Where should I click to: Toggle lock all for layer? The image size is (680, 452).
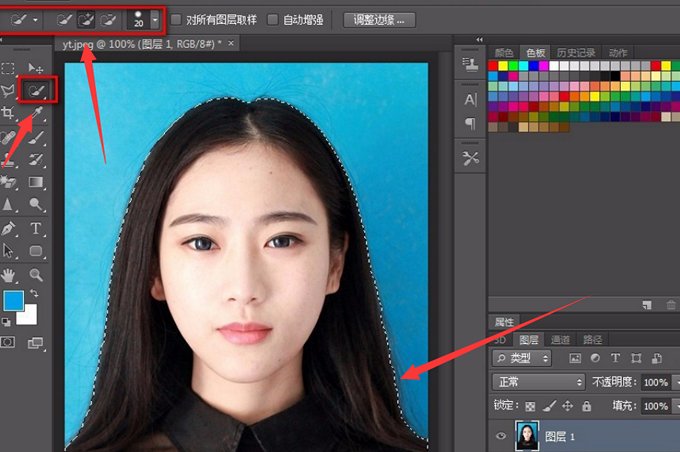(587, 406)
